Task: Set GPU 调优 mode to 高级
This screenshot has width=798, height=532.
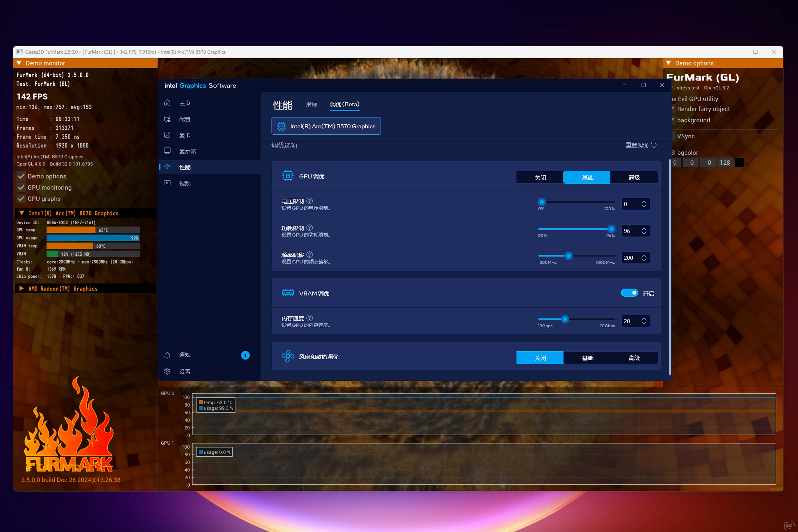Action: 634,177
